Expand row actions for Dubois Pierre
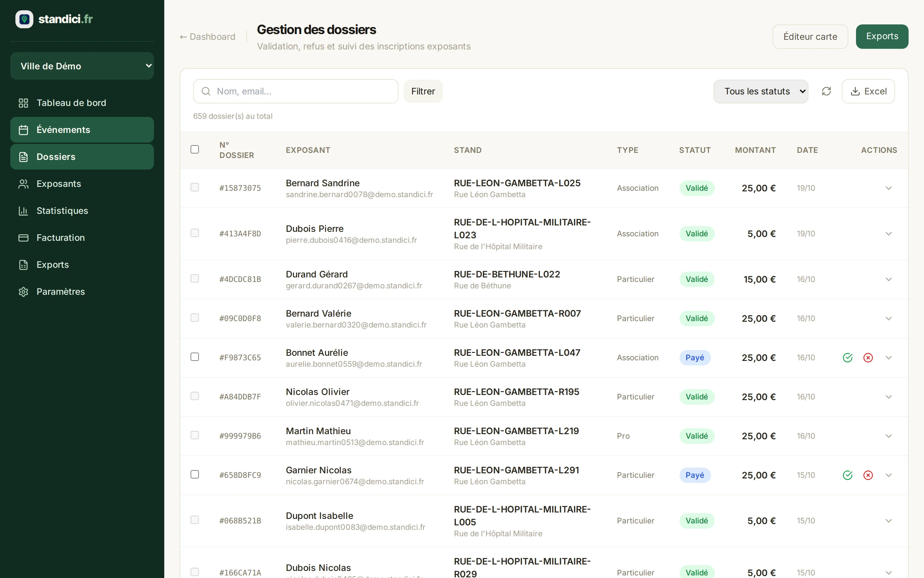924x578 pixels. click(x=888, y=233)
